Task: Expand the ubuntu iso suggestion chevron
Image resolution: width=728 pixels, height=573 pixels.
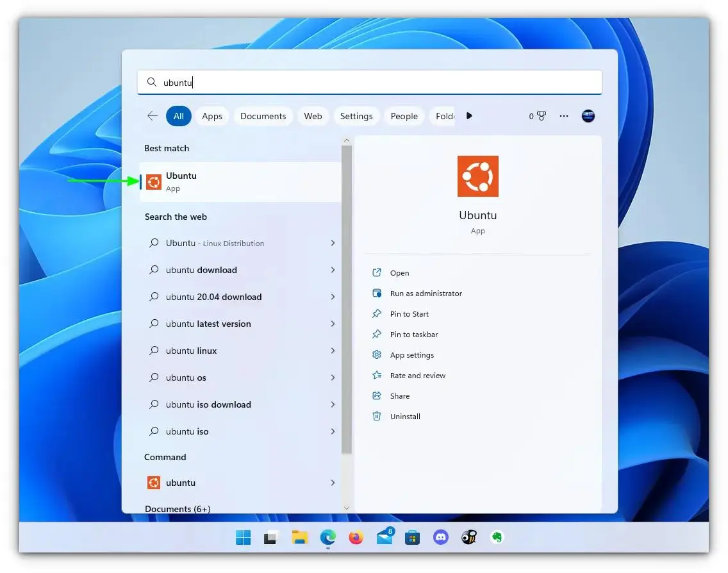Action: pyautogui.click(x=333, y=431)
